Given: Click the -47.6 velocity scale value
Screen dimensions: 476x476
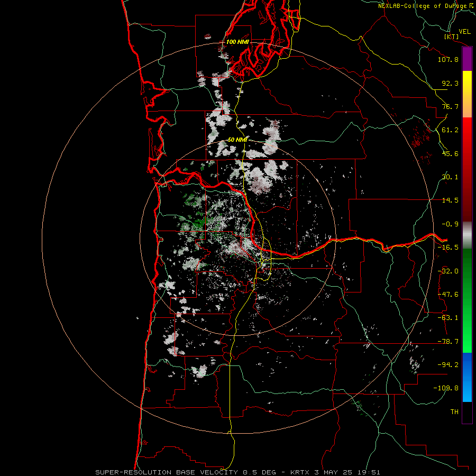Looking at the screenshot, I should (448, 295).
